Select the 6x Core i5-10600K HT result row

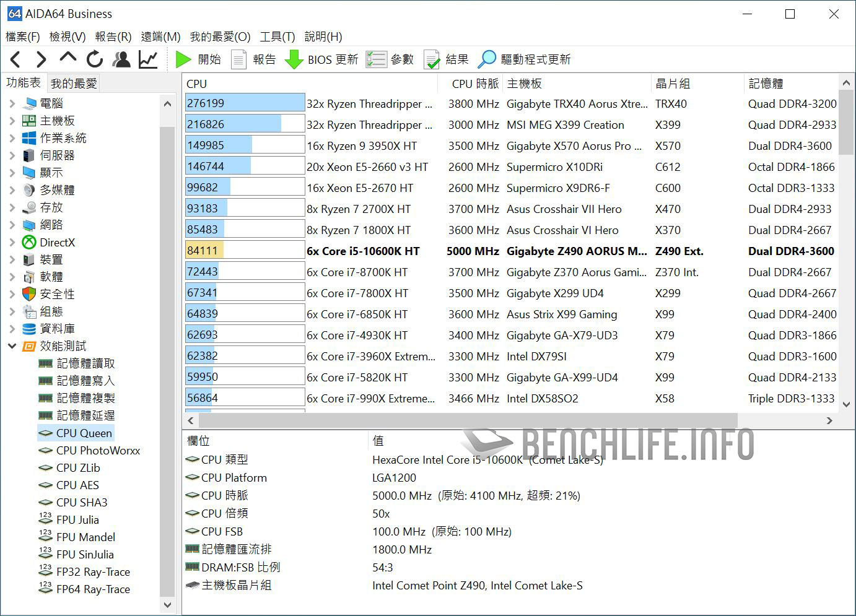(363, 251)
